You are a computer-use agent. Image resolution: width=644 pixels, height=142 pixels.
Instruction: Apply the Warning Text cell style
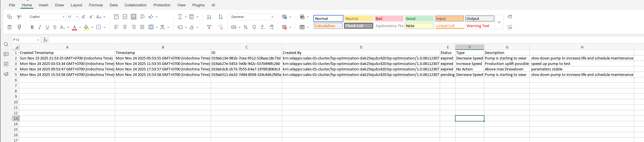click(x=479, y=26)
